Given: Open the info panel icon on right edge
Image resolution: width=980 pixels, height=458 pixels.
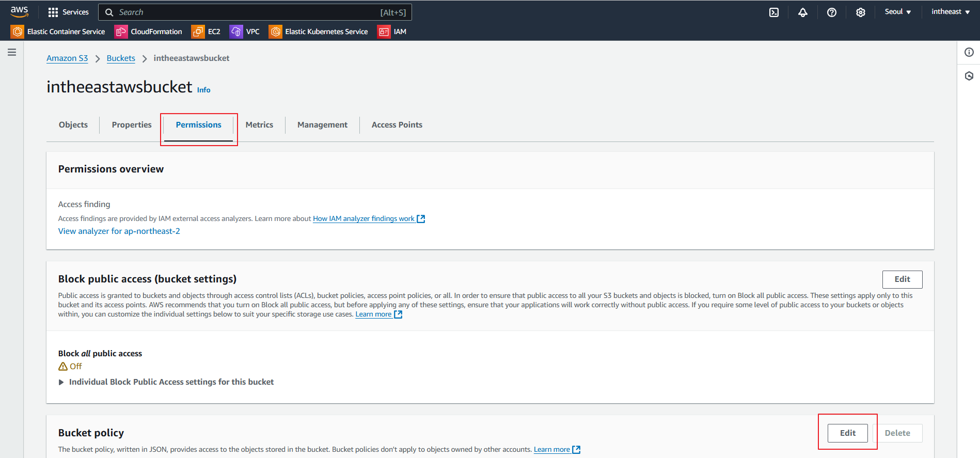Looking at the screenshot, I should [969, 52].
